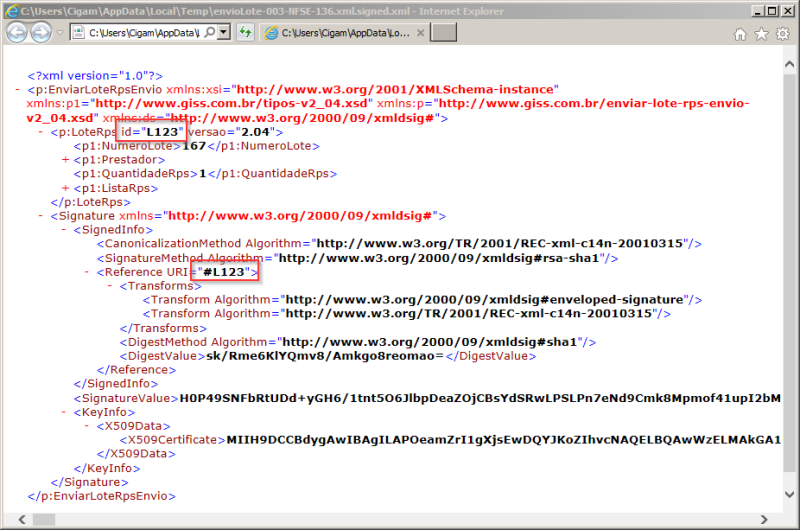The image size is (800, 530).
Task: Click the closing /p:EnviarLoteRpsEnvio tag
Action: (102, 496)
